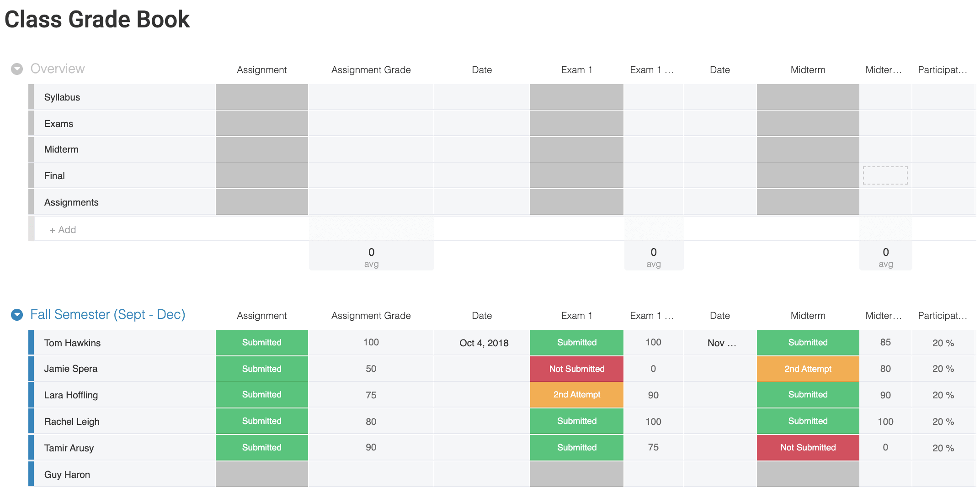The width and height of the screenshot is (980, 487).
Task: Change Tamir Arusy Assignment status
Action: pos(262,448)
